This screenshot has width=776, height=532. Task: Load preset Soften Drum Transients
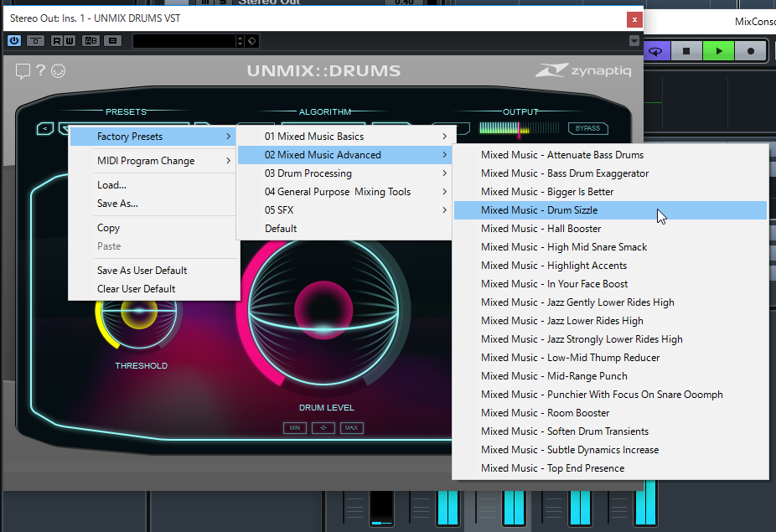point(610,431)
